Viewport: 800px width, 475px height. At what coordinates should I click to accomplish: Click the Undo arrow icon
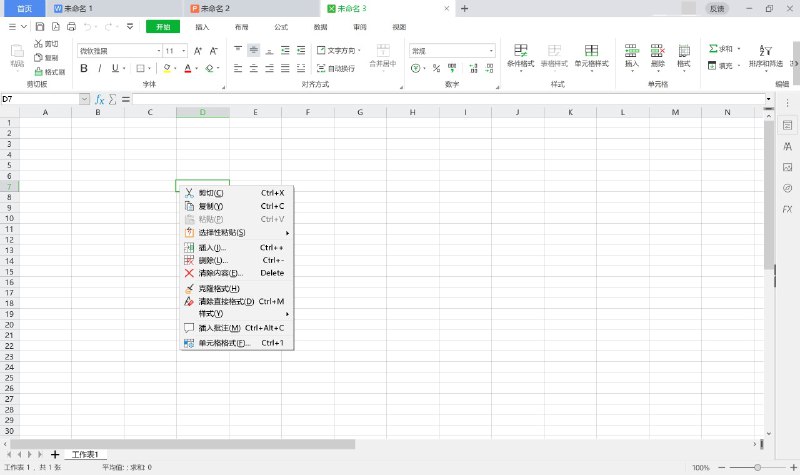(x=87, y=27)
